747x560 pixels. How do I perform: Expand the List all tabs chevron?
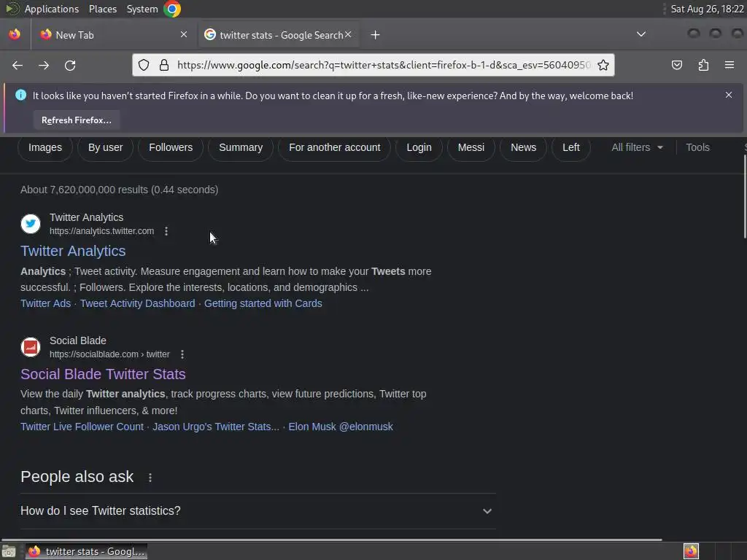pos(641,34)
